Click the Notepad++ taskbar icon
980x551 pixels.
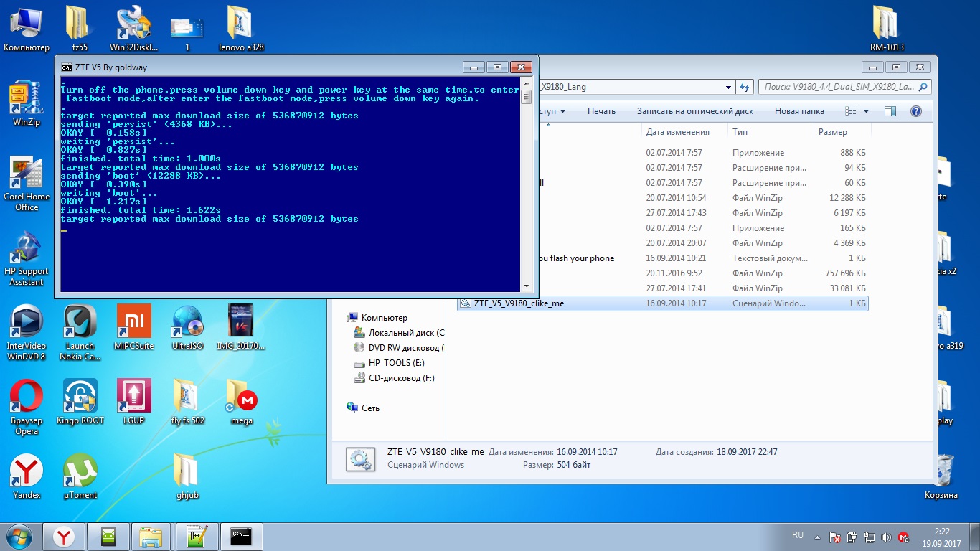(x=196, y=536)
